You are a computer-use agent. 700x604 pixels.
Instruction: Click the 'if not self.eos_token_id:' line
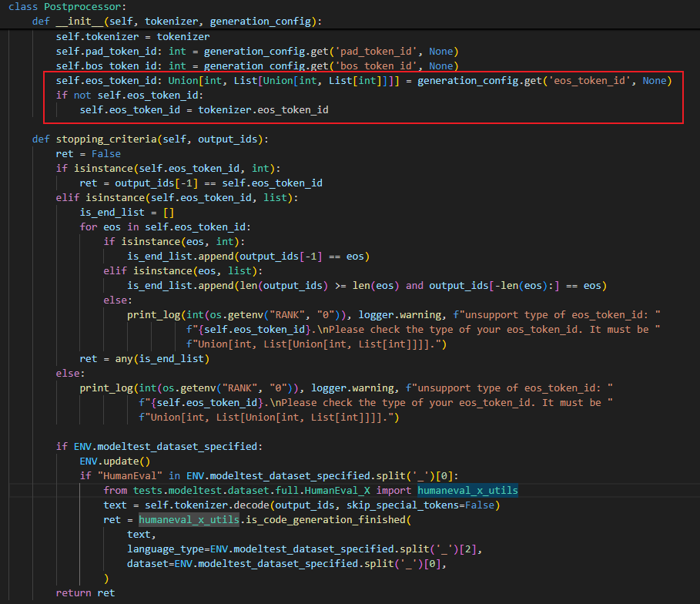(129, 96)
